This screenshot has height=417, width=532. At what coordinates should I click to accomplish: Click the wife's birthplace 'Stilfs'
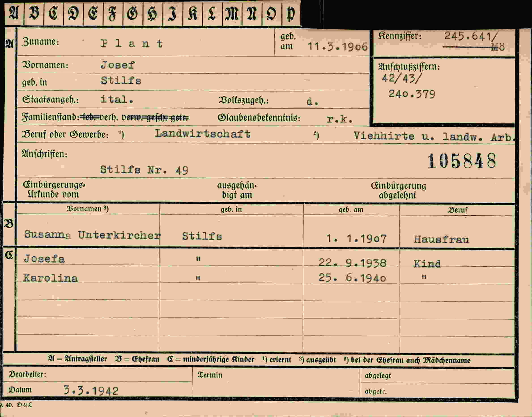click(202, 236)
